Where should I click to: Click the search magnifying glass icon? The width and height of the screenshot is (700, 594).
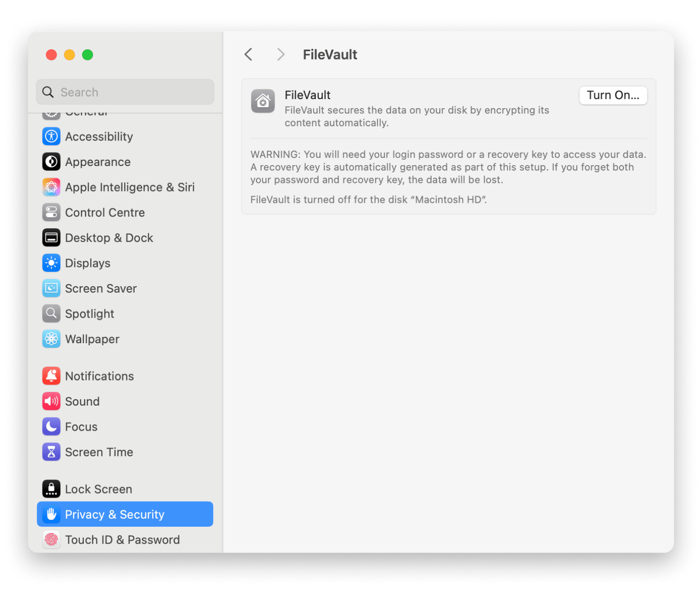(48, 92)
